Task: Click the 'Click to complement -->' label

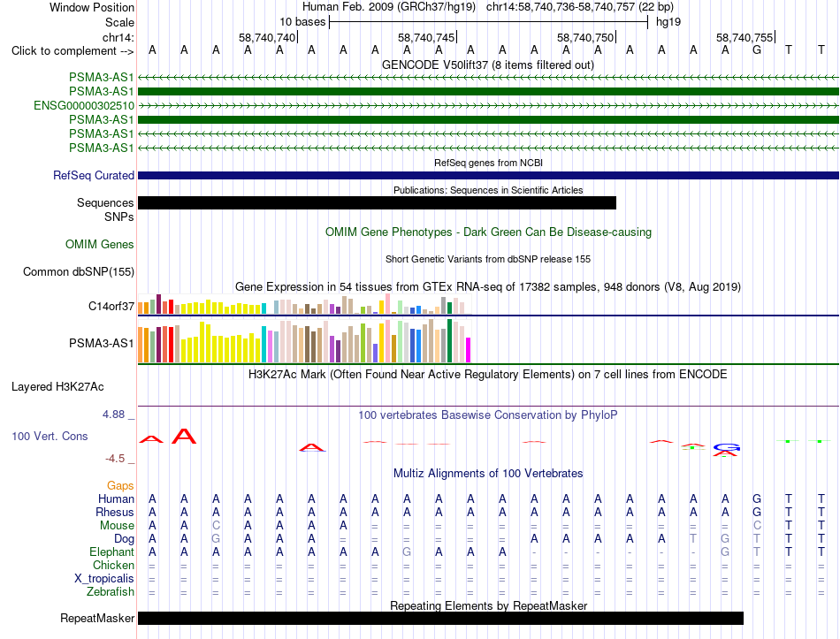Action: 73,51
